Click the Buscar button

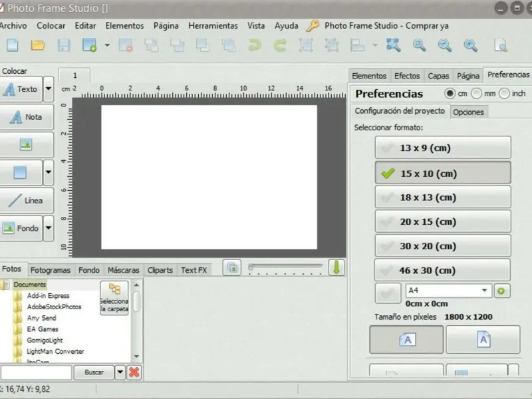click(94, 372)
